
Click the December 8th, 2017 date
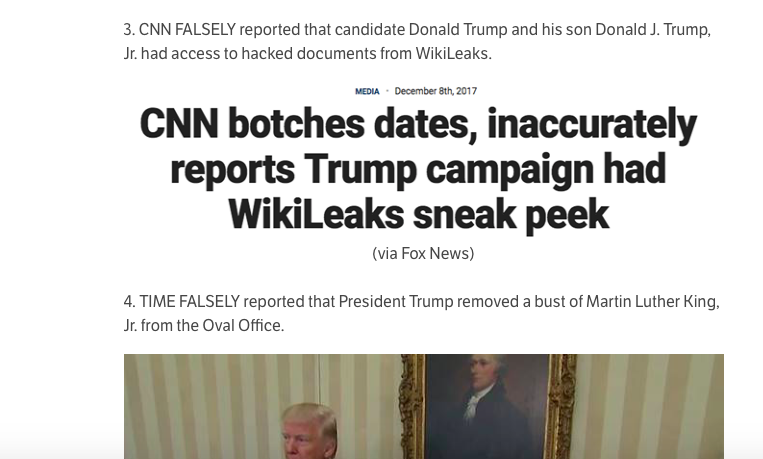point(435,91)
